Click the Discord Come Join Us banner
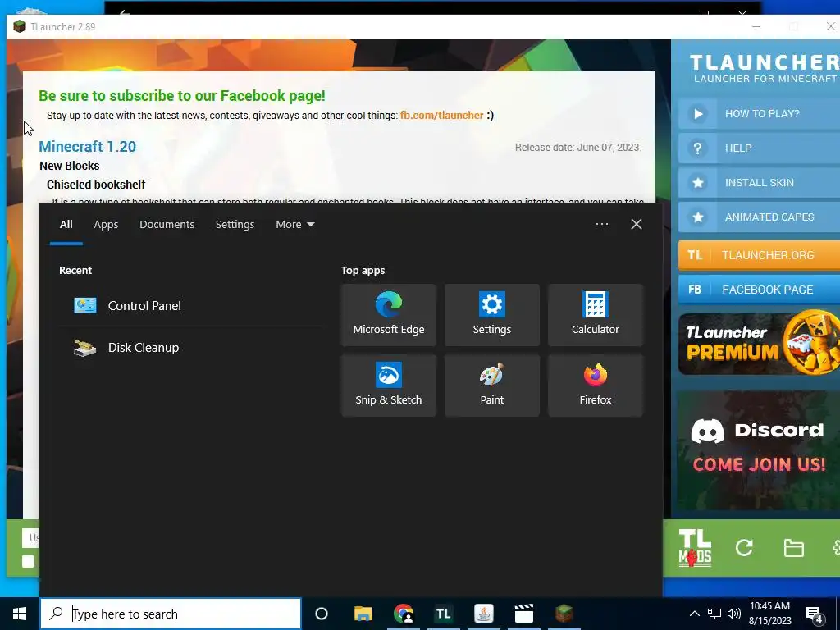The height and width of the screenshot is (630, 840). [x=759, y=450]
